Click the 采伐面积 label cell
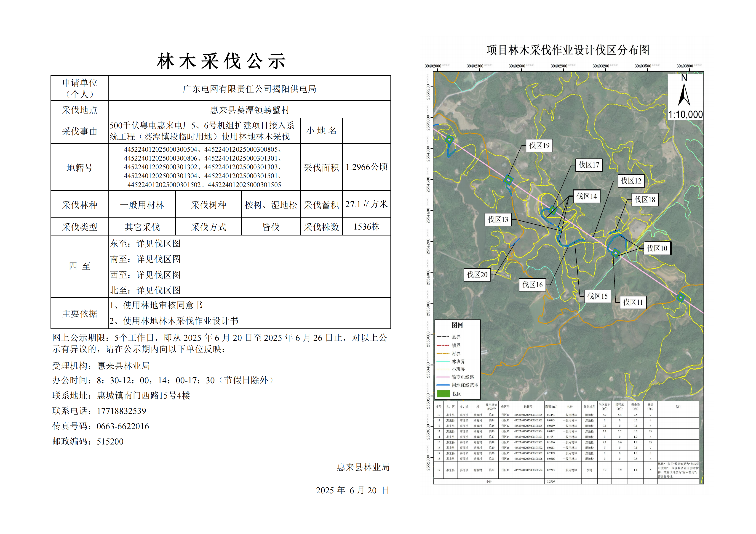 click(x=321, y=167)
